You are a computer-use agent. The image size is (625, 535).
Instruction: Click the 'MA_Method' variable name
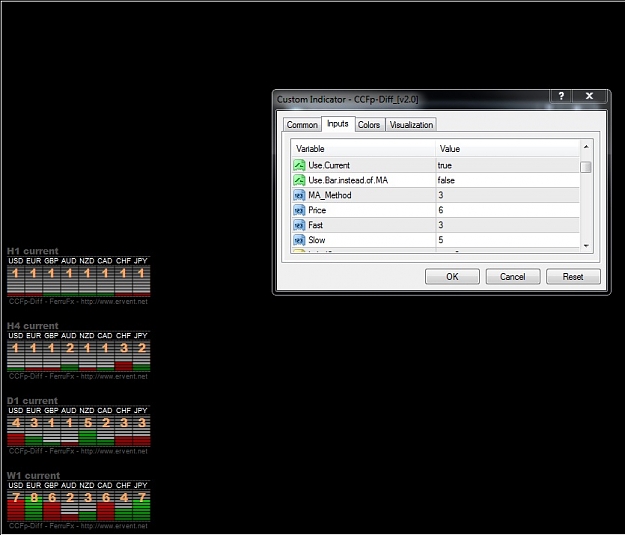click(x=330, y=195)
